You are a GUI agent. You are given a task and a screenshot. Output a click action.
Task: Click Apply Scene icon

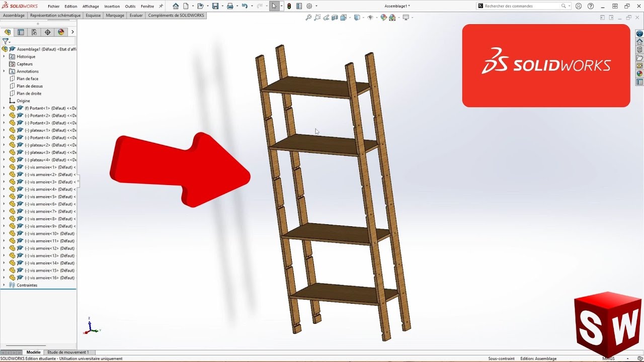[392, 17]
